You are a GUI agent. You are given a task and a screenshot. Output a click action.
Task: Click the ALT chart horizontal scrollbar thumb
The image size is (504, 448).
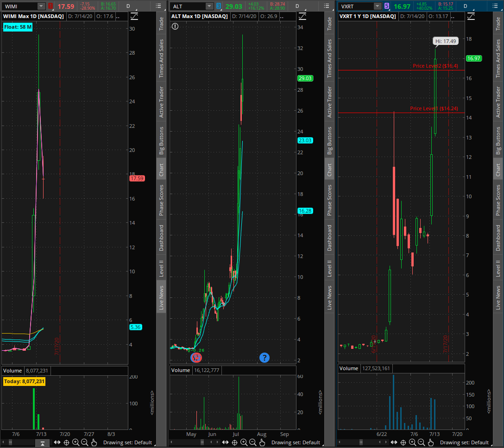pyautogui.click(x=202, y=442)
